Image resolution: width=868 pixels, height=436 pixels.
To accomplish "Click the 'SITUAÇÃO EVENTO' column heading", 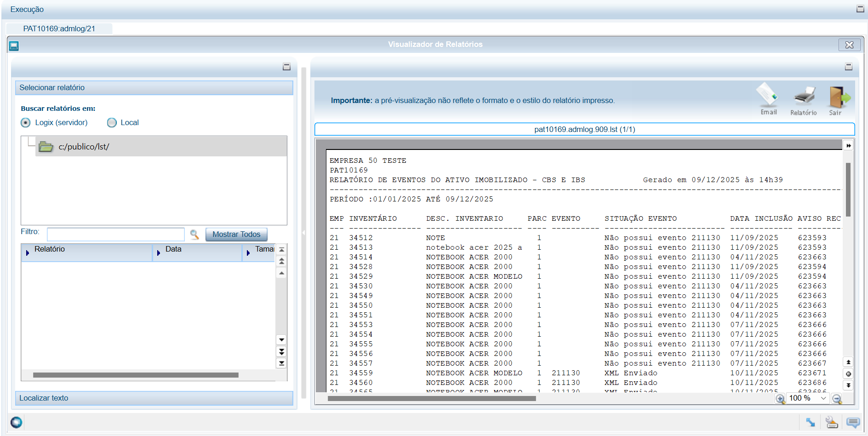I will coord(640,218).
